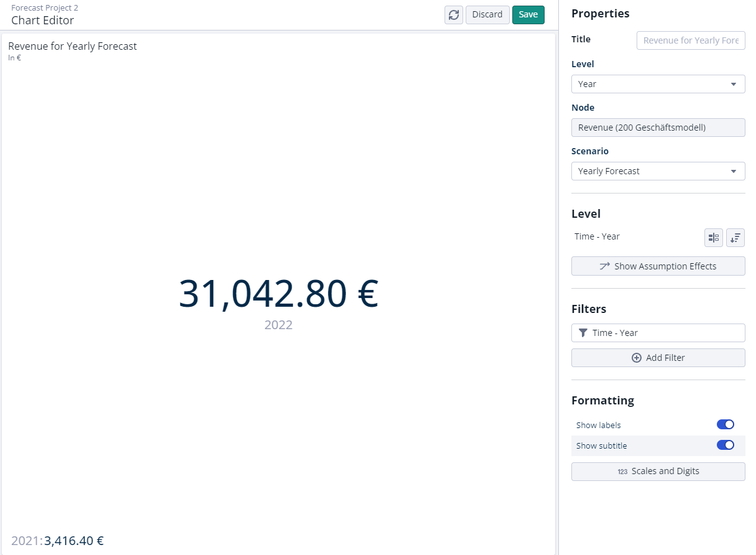Click the 31,042.80 € KPI value
This screenshot has height=555, width=756.
278,294
